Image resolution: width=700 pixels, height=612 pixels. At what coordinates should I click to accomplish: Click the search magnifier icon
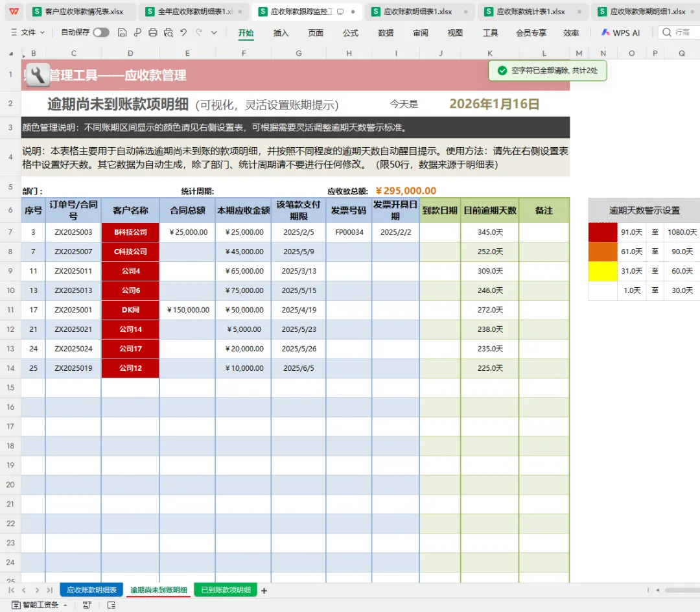(666, 32)
